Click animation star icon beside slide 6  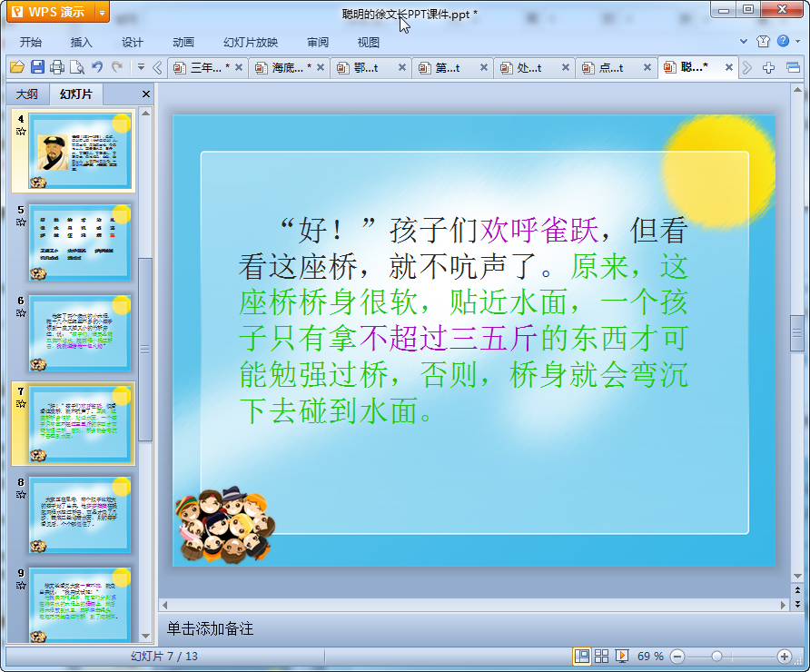(21, 313)
